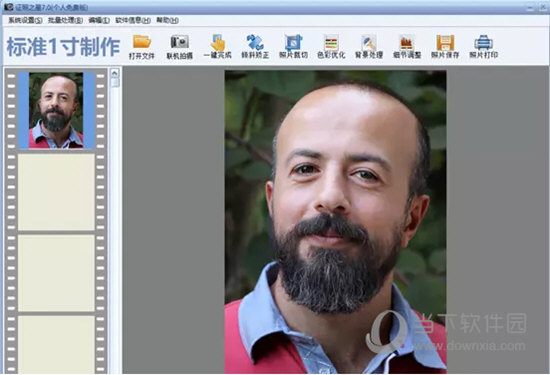Start tethered camera capture 联机拍摄
Screen dimensions: 550x375
point(180,46)
